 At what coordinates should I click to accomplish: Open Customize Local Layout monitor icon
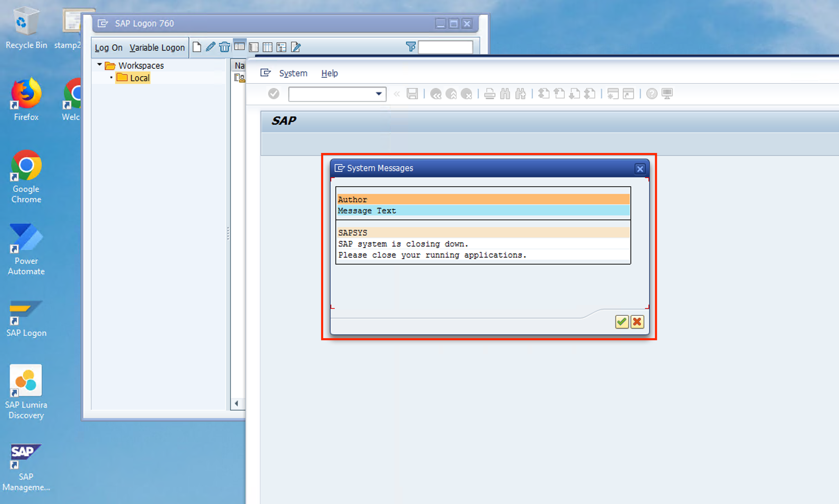click(667, 94)
